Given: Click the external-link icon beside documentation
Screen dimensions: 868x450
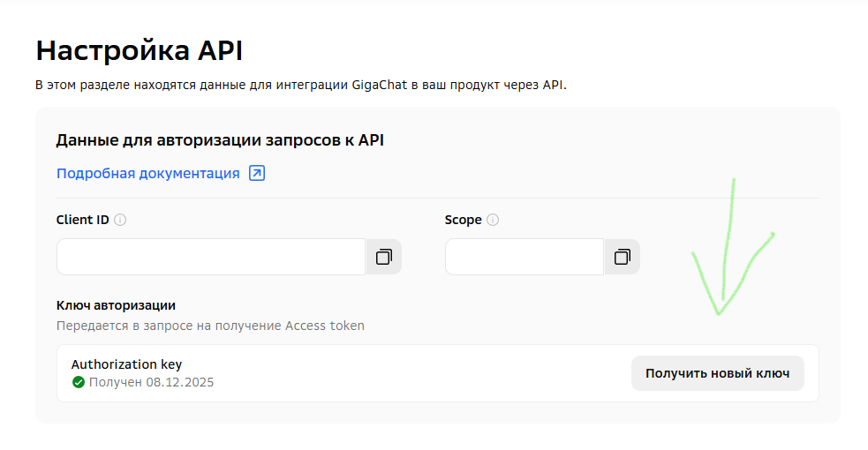Looking at the screenshot, I should tap(257, 173).
